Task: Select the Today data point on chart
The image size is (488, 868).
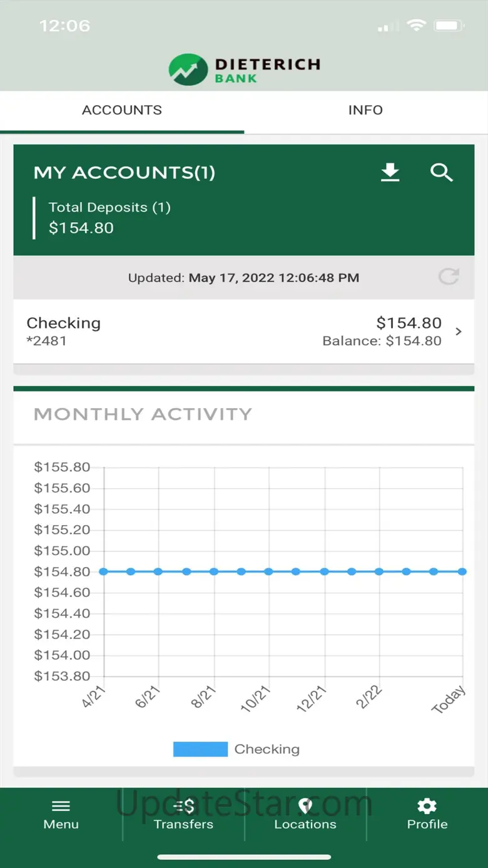Action: point(462,571)
